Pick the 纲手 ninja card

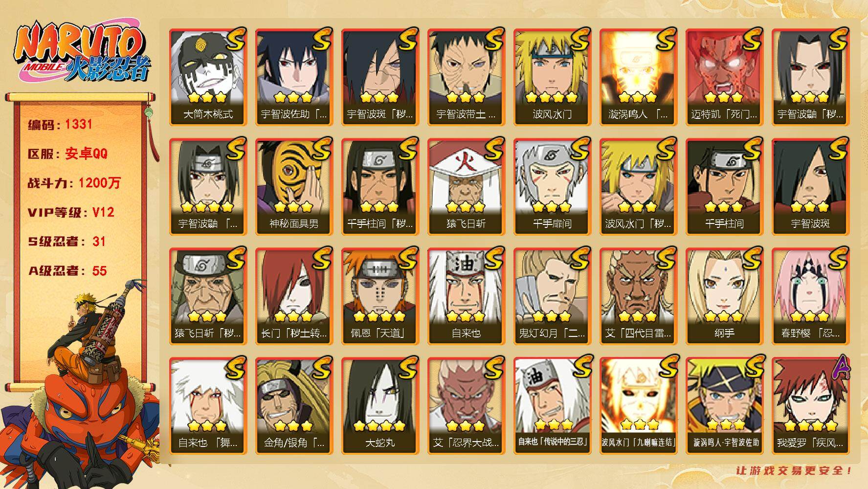724,296
